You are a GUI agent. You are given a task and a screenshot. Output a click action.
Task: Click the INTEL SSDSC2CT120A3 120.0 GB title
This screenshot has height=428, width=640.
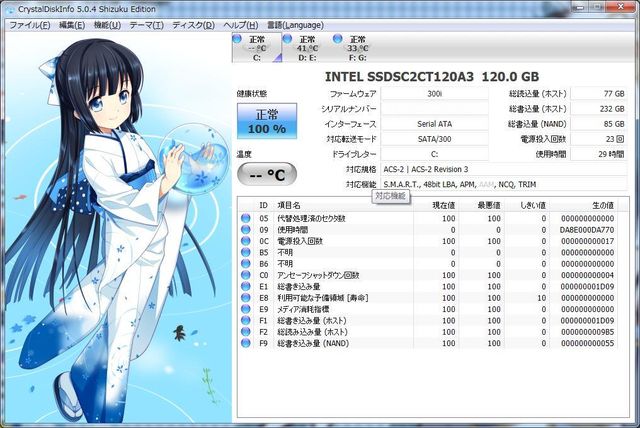432,77
